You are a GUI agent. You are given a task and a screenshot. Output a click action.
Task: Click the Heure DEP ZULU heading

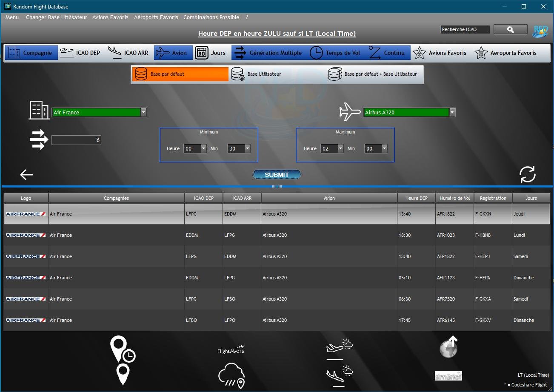(x=277, y=34)
